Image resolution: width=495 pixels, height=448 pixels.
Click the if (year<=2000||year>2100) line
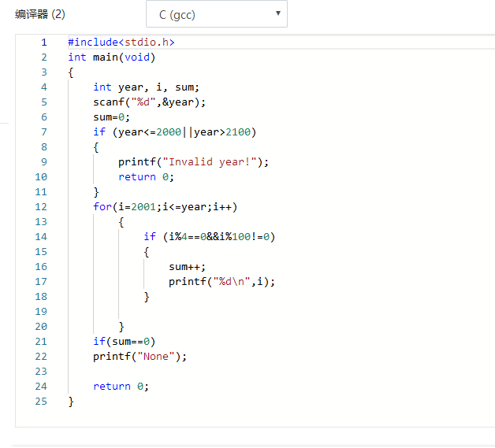point(174,132)
